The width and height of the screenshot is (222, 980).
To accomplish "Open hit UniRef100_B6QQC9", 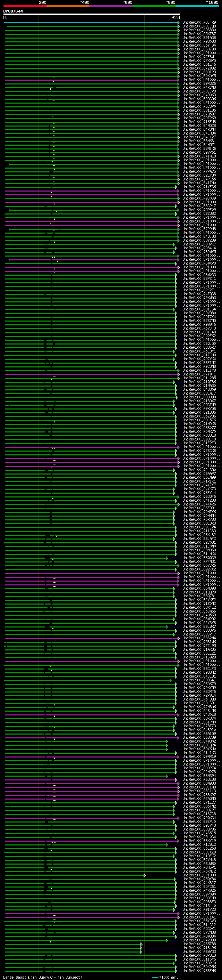I will (199, 558).
